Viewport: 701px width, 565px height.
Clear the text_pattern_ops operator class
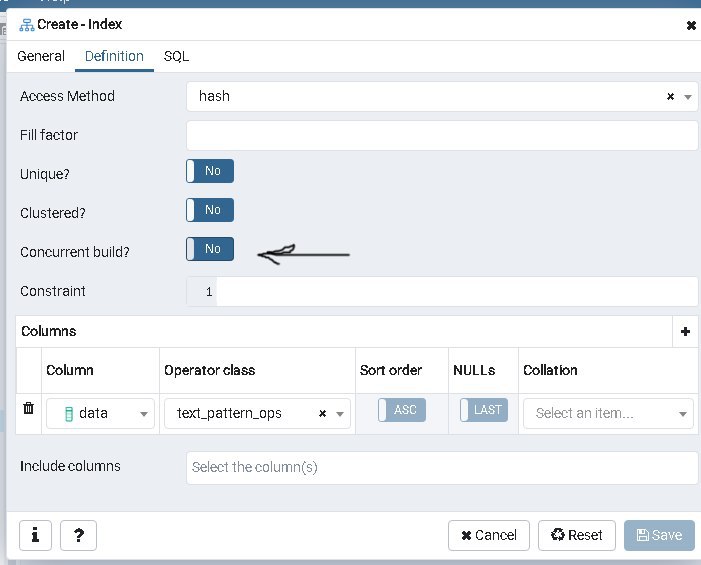point(322,413)
